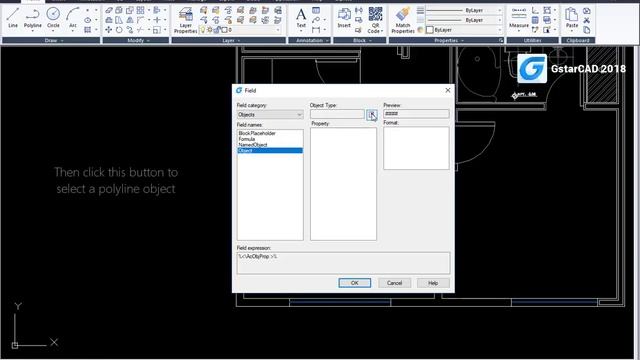The image size is (640, 360).
Task: Click the calculator icon in Utilities panel
Action: (x=535, y=20)
